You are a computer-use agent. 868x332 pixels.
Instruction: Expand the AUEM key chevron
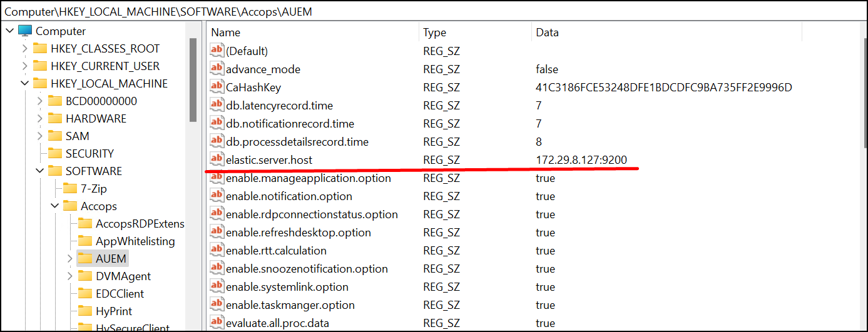(x=69, y=259)
